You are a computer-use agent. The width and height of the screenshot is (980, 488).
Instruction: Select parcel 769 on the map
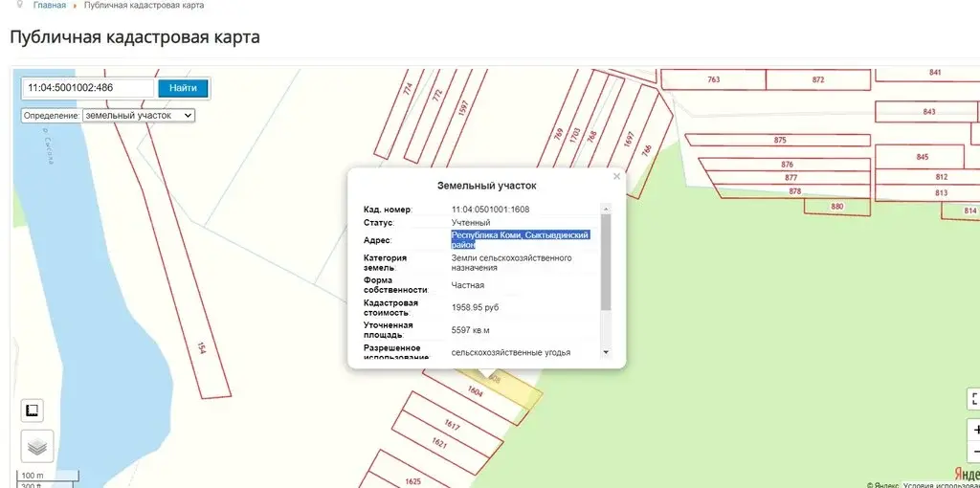[x=558, y=134]
